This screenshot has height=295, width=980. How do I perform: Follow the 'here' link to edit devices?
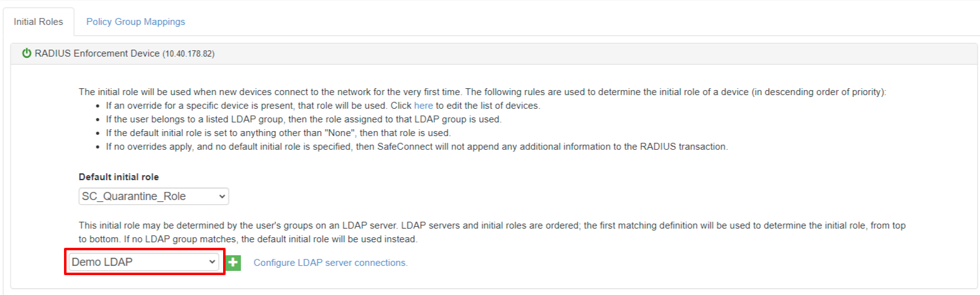click(x=423, y=106)
